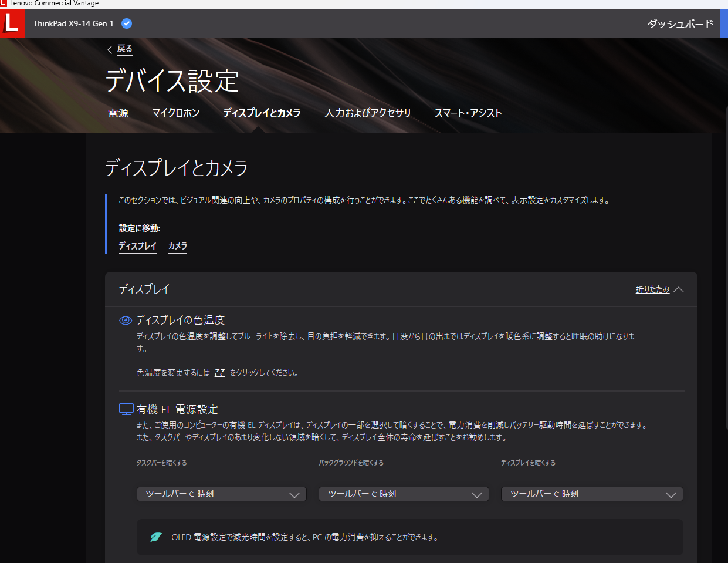Viewport: 728px width, 563px height.
Task: Select the ディスプレイとカメラ tab
Action: tap(262, 113)
